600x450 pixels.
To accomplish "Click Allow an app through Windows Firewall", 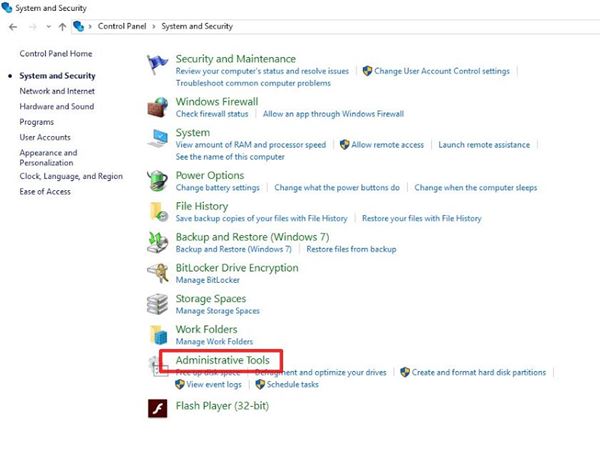I will click(x=333, y=114).
